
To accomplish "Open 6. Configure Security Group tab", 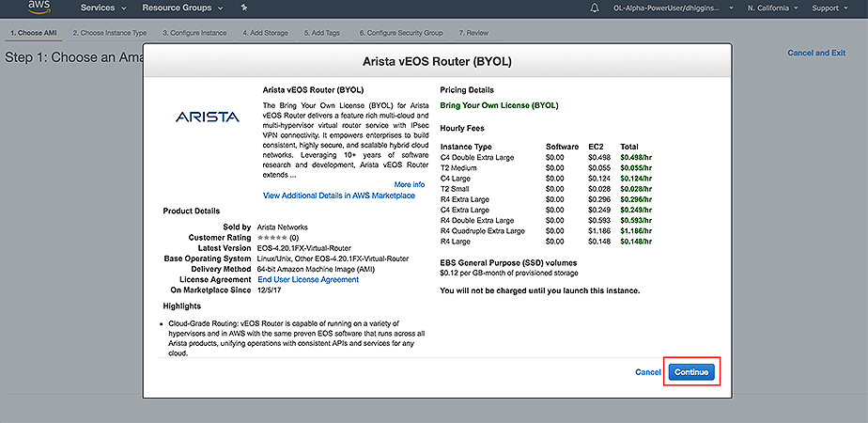I will [x=401, y=33].
